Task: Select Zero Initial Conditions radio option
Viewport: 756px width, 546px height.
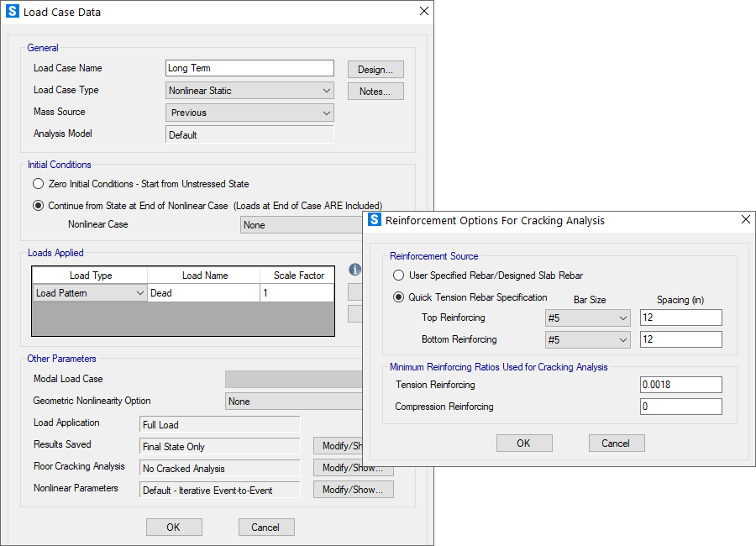Action: pos(38,184)
